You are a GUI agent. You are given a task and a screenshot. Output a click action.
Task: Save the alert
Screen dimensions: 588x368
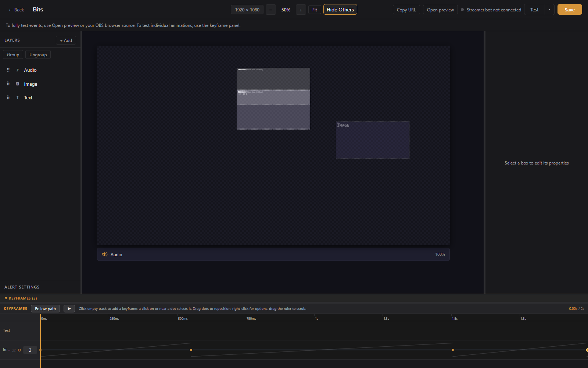[570, 10]
